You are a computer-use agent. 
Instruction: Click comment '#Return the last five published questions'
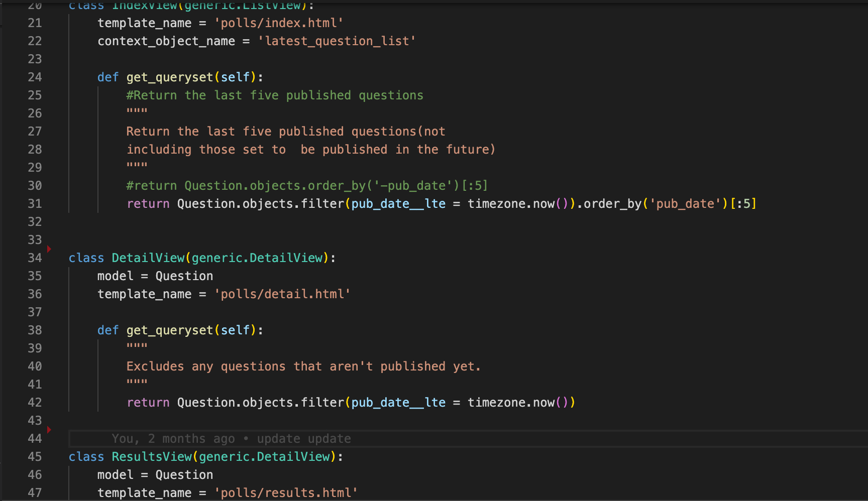click(x=275, y=95)
